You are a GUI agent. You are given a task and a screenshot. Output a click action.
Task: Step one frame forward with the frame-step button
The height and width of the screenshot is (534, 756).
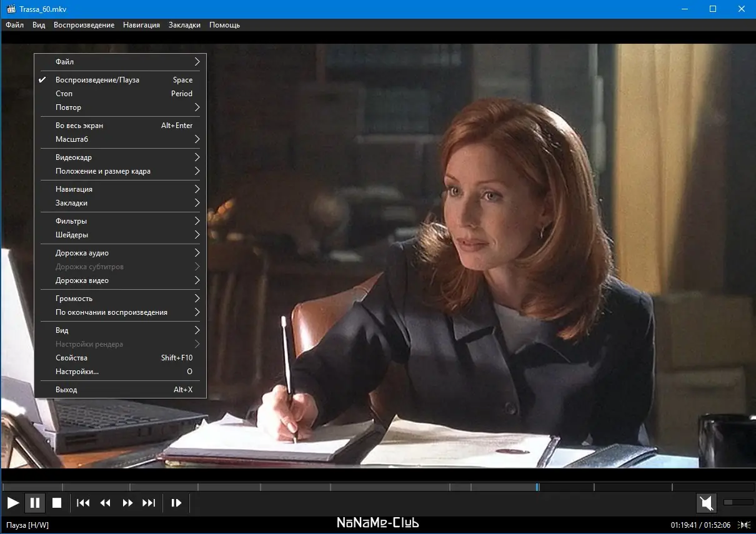176,503
